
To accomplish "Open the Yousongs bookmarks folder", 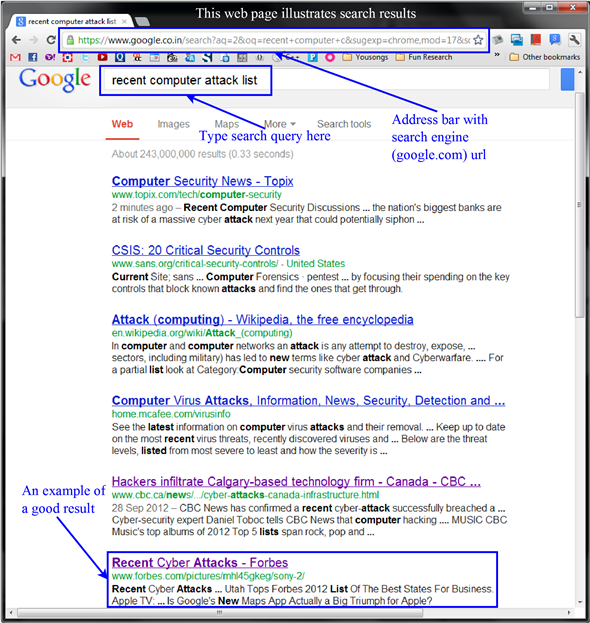I will point(366,57).
